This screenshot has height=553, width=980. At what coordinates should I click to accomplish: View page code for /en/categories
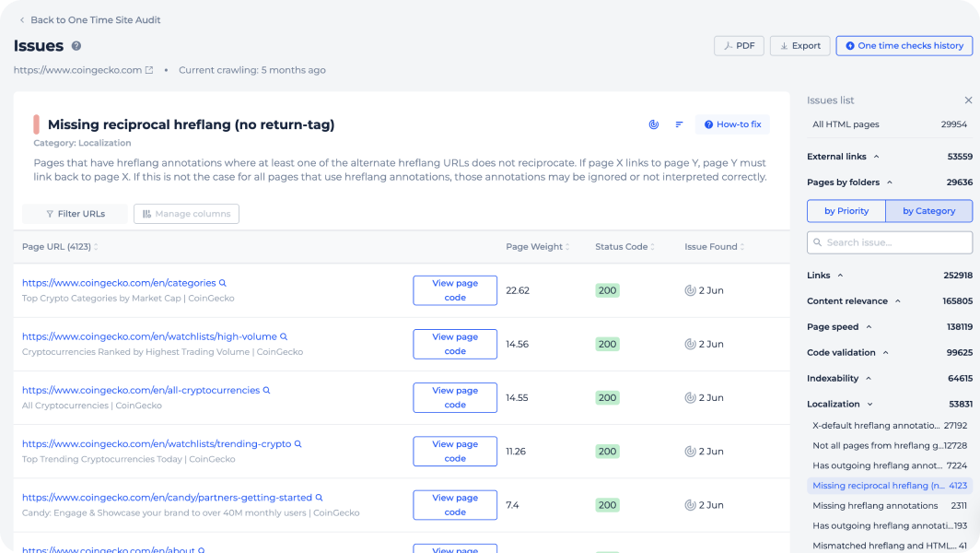pyautogui.click(x=455, y=290)
